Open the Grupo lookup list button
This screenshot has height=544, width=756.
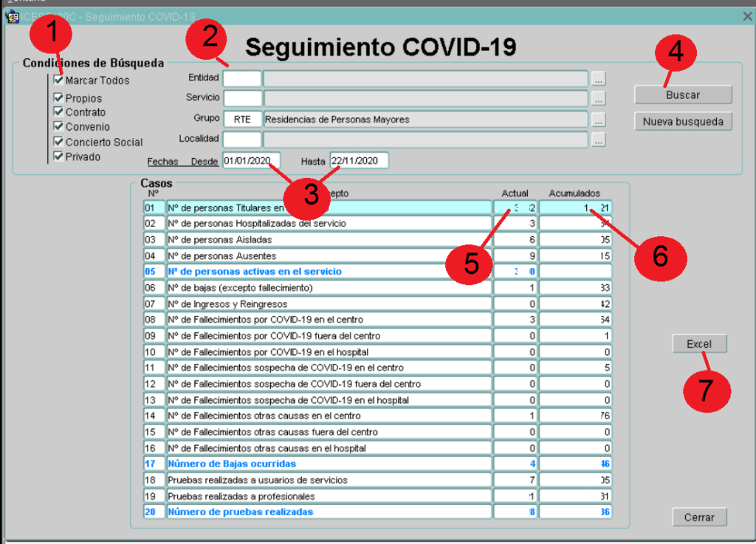[x=599, y=119]
